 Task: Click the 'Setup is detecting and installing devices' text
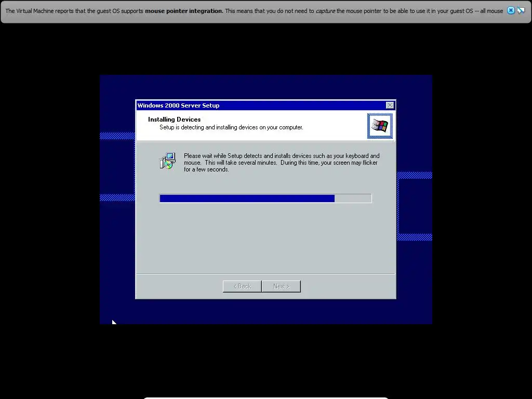pos(231,128)
